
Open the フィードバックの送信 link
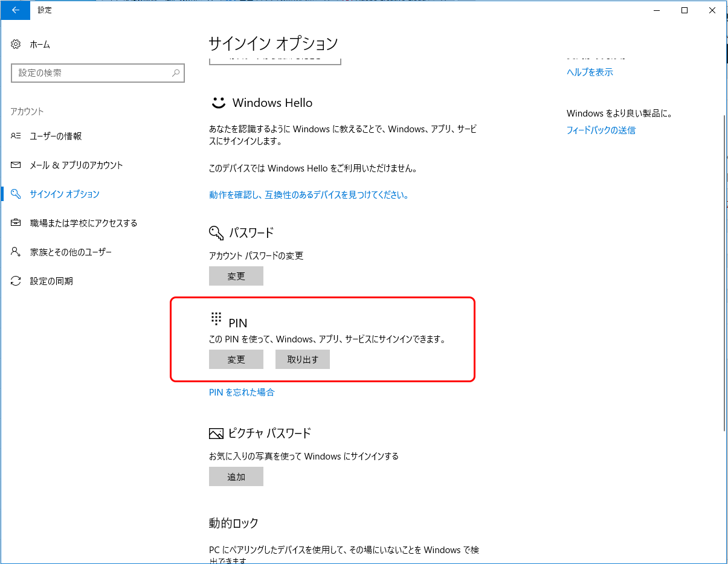click(x=601, y=130)
